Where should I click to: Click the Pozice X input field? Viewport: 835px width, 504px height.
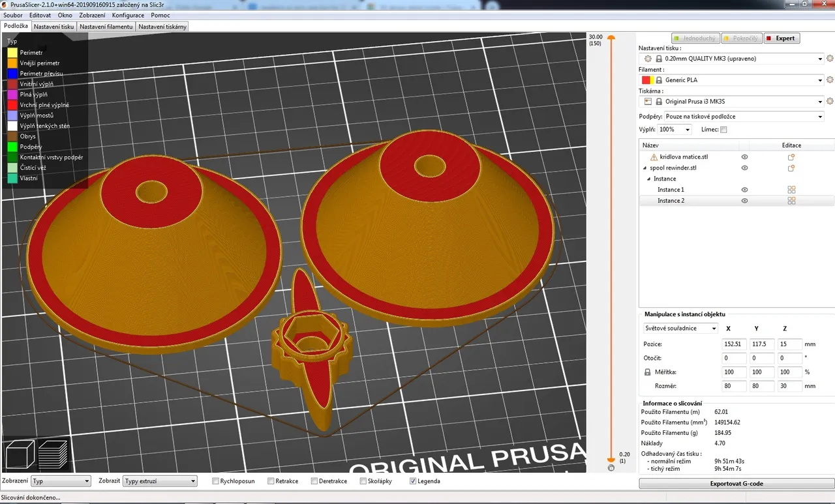[734, 344]
